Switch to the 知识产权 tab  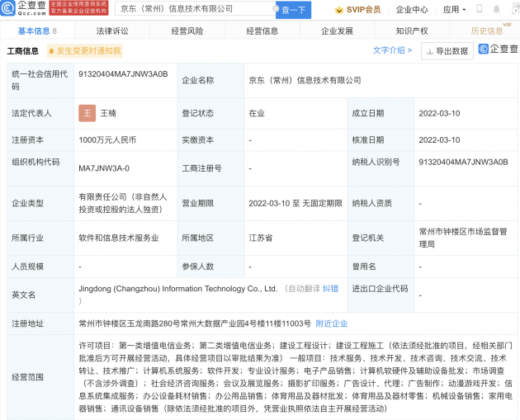pyautogui.click(x=412, y=31)
